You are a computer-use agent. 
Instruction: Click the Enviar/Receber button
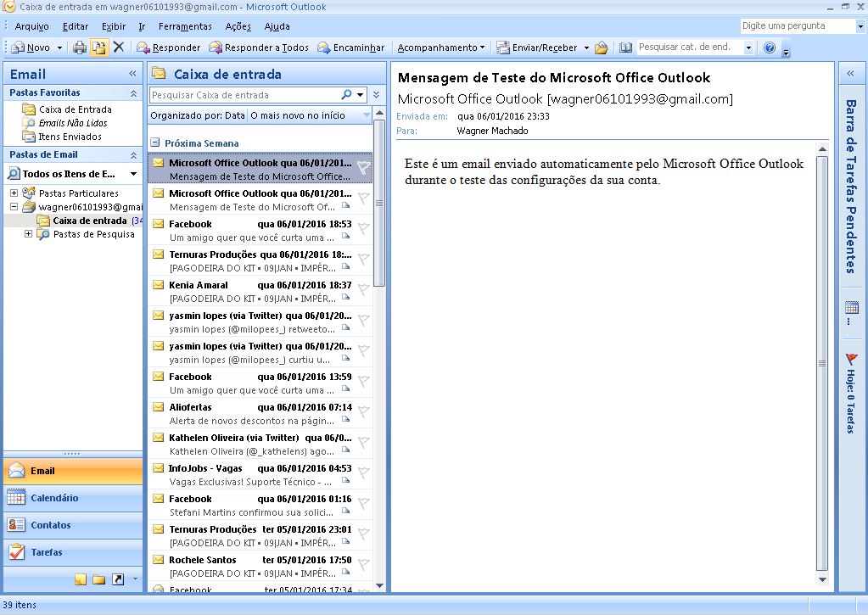pyautogui.click(x=537, y=48)
